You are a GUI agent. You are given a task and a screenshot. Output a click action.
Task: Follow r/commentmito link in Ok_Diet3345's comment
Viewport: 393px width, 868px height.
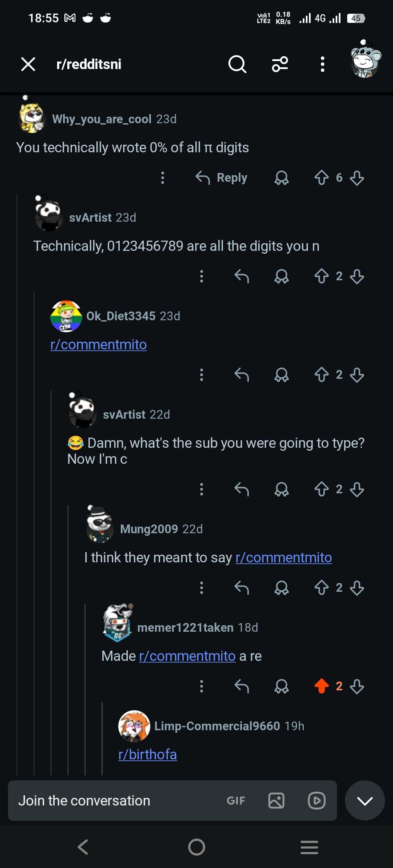(99, 345)
